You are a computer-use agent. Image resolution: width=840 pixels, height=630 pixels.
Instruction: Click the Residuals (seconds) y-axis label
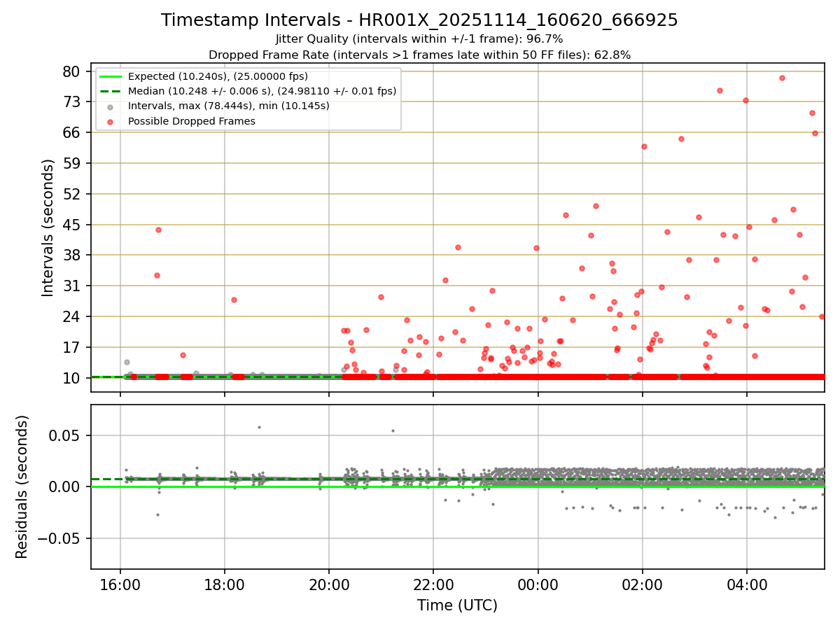point(22,486)
